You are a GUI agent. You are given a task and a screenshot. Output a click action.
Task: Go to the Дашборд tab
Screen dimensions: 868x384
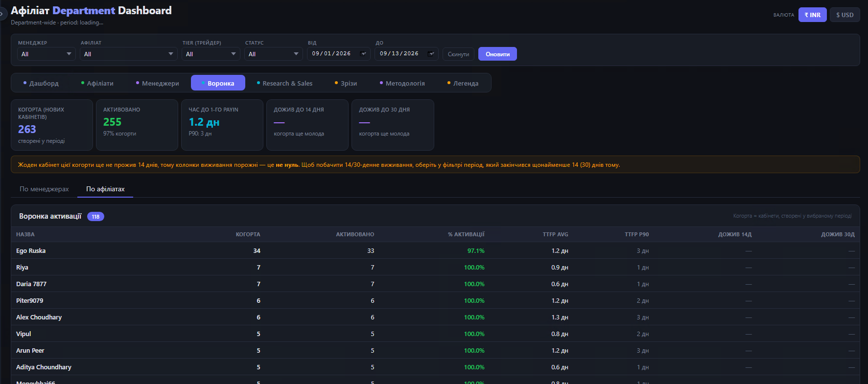[41, 83]
